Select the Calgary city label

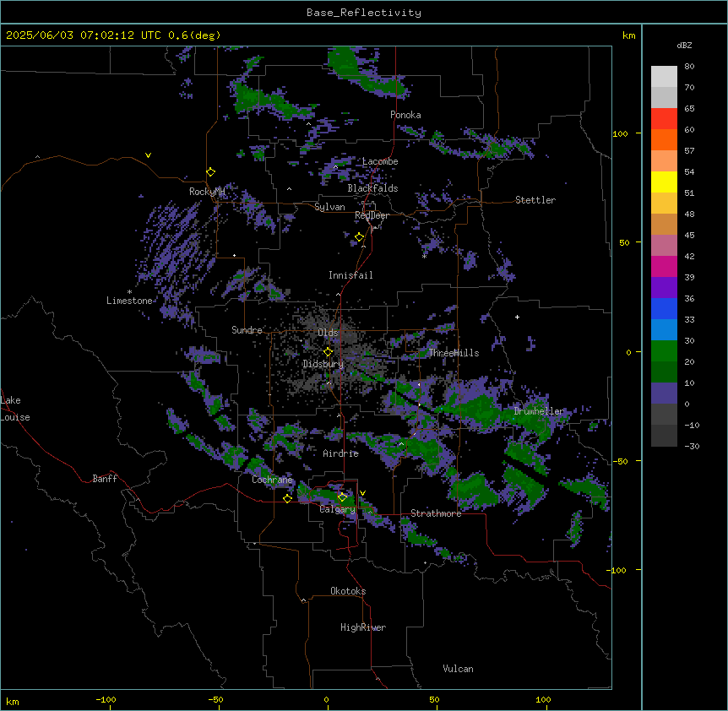pos(338,509)
